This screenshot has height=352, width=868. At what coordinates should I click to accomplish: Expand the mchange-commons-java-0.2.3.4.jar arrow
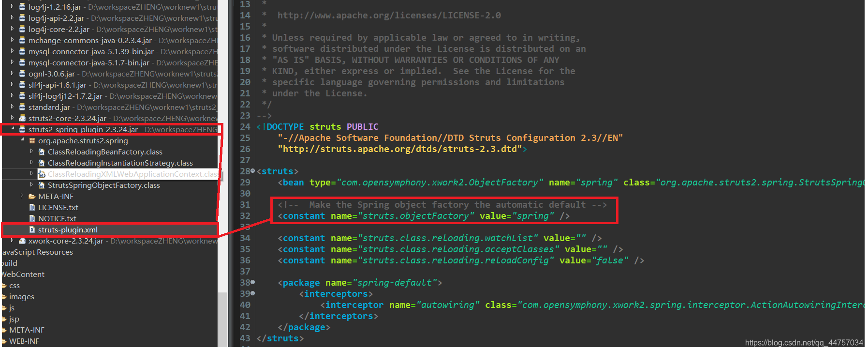[x=12, y=40]
